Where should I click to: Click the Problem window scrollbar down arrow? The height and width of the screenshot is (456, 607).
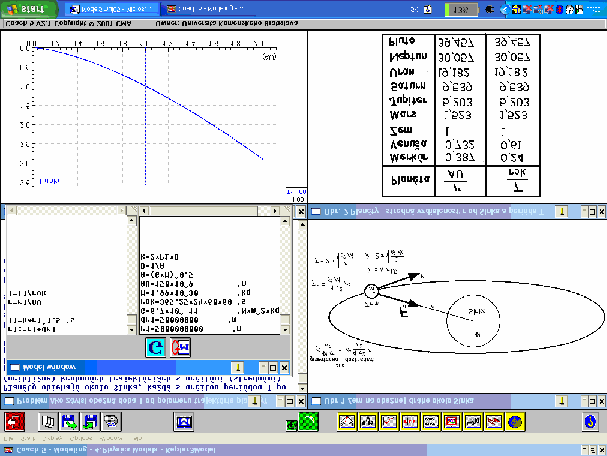click(x=303, y=388)
